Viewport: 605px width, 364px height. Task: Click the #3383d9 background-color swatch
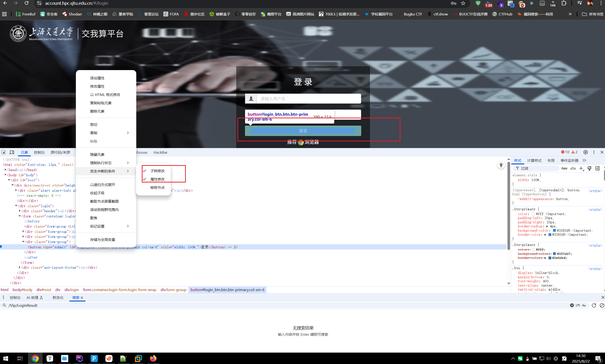(554, 230)
